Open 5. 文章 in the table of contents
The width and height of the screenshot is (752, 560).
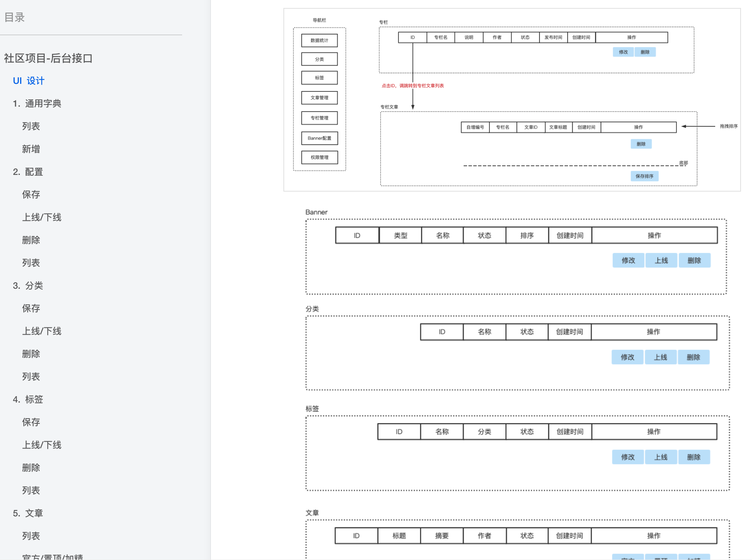point(28,513)
